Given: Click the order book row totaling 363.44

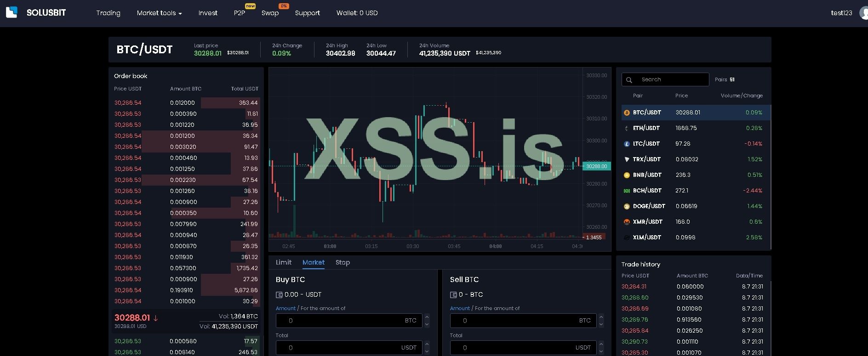Looking at the screenshot, I should point(186,103).
